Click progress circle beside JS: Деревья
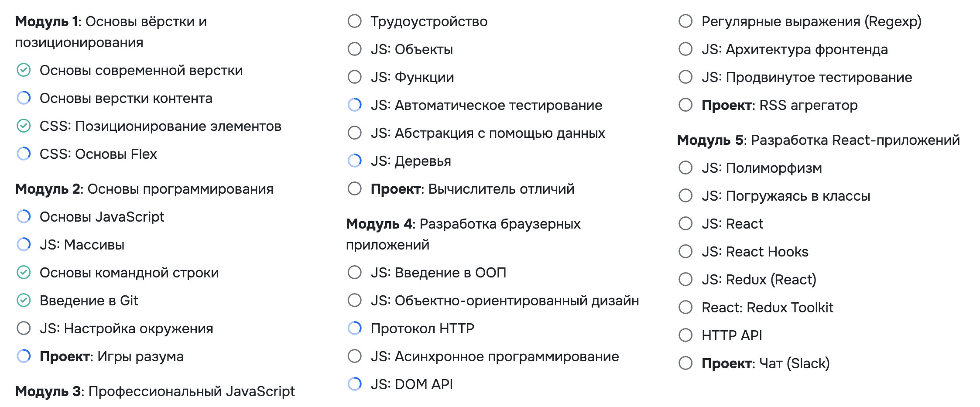 [355, 161]
